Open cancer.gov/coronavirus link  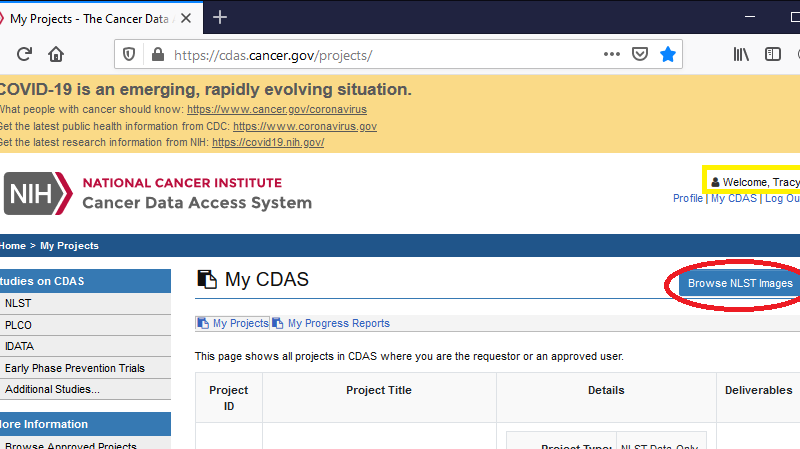(x=277, y=109)
